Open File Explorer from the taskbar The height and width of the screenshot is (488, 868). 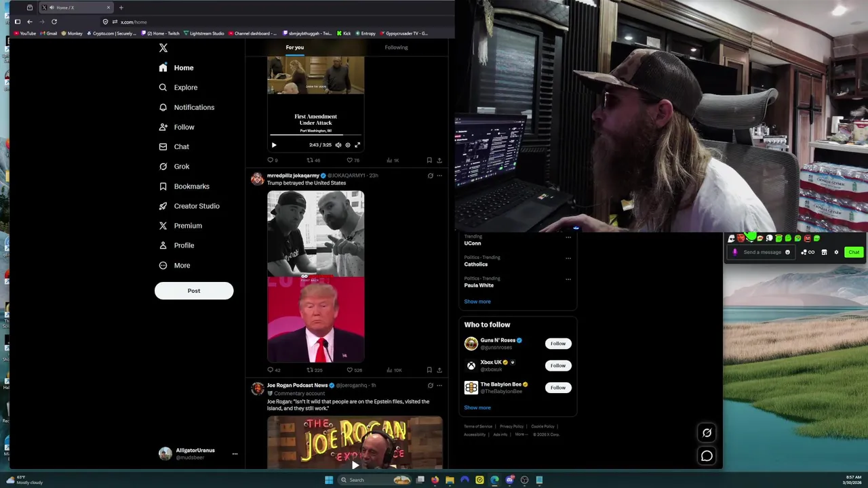[x=450, y=480]
